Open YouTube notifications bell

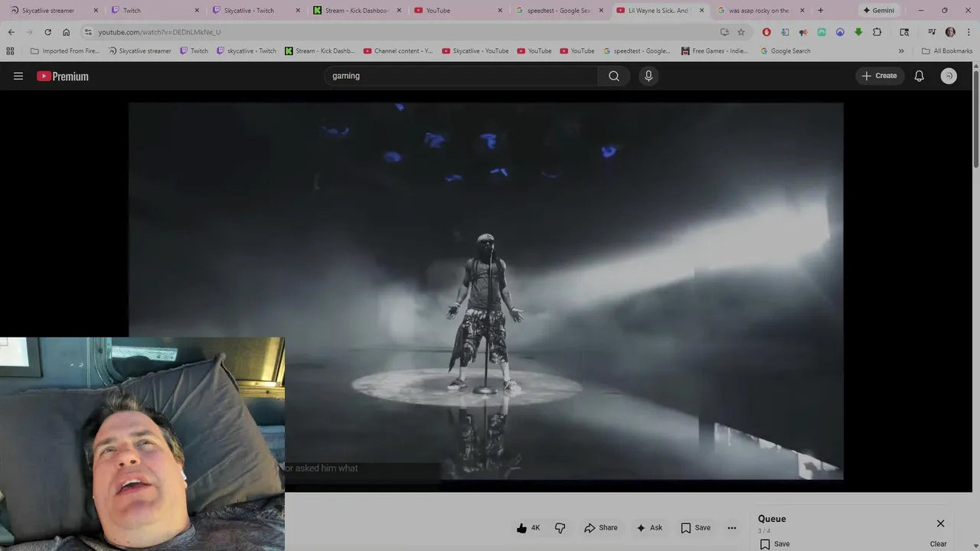tap(919, 76)
